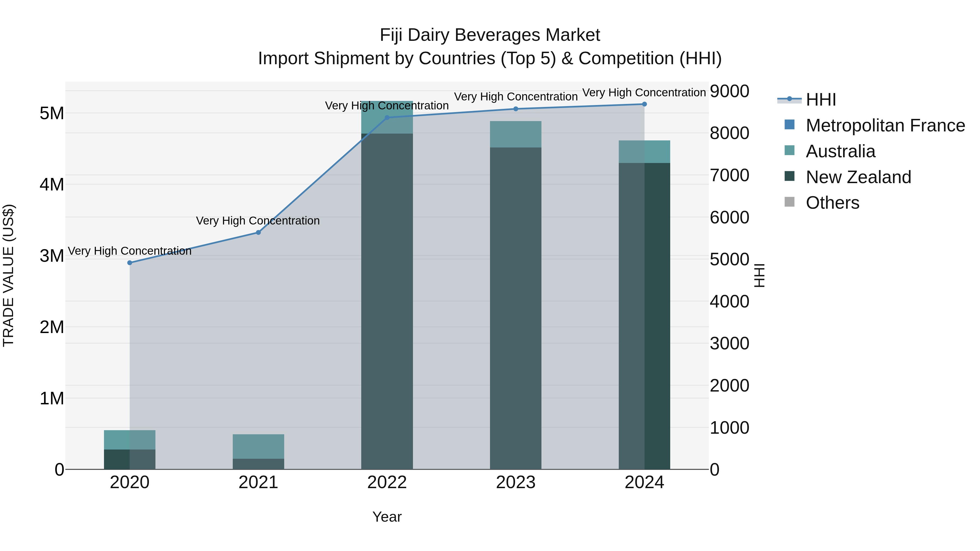The height and width of the screenshot is (551, 980).
Task: Click the 5M trade value tick label
Action: pos(52,113)
